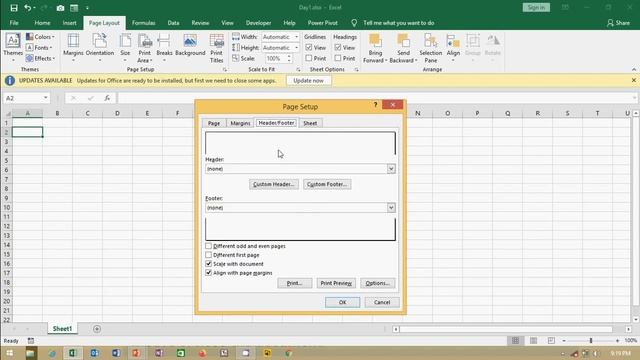Click the macro recording icon in status bar
This screenshot has height=360, width=640.
[31, 340]
